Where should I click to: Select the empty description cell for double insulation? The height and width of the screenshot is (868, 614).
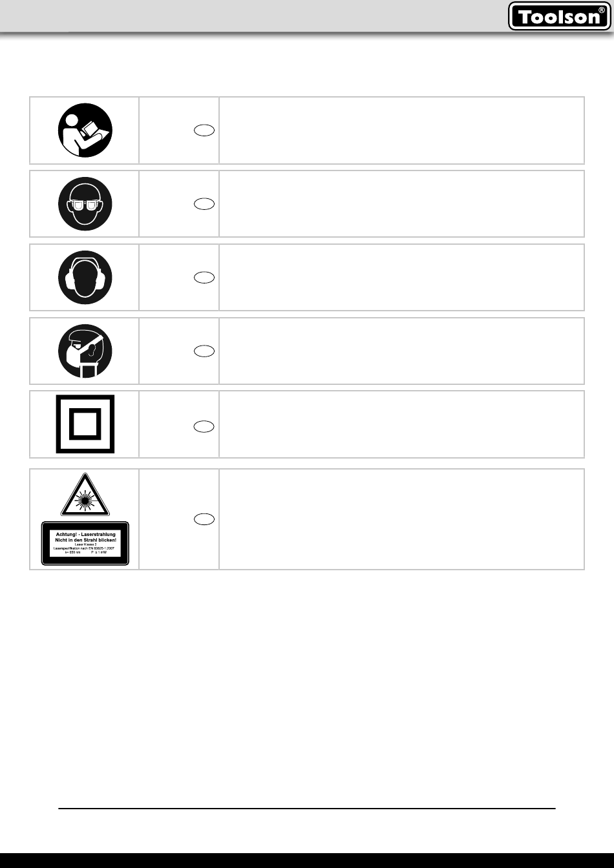[401, 424]
